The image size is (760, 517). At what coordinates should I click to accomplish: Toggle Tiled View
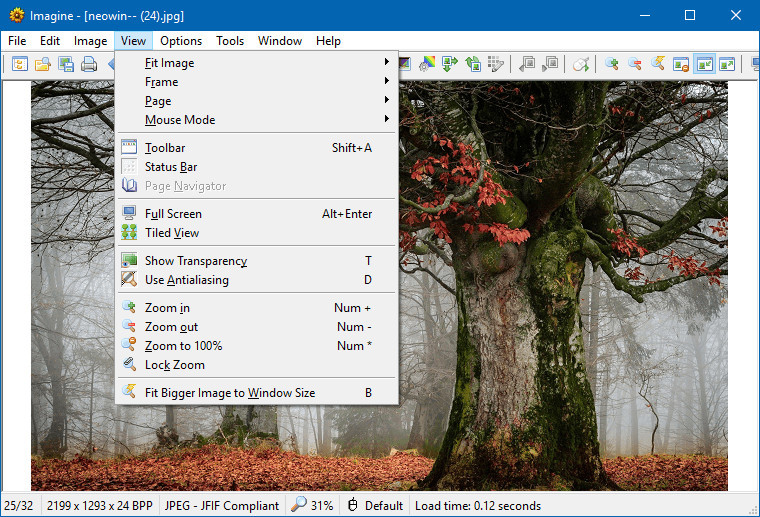[257, 233]
